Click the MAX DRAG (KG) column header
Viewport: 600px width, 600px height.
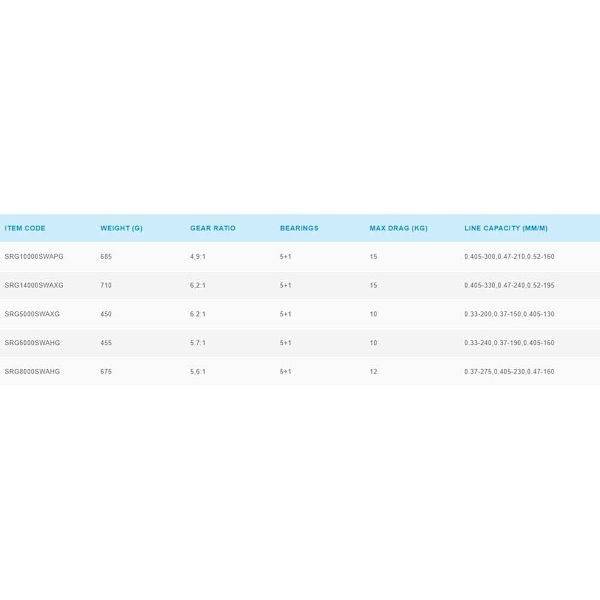point(398,228)
